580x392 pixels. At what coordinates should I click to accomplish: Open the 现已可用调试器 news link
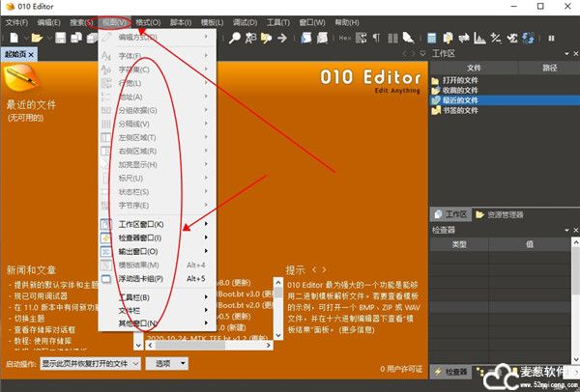tap(41, 296)
